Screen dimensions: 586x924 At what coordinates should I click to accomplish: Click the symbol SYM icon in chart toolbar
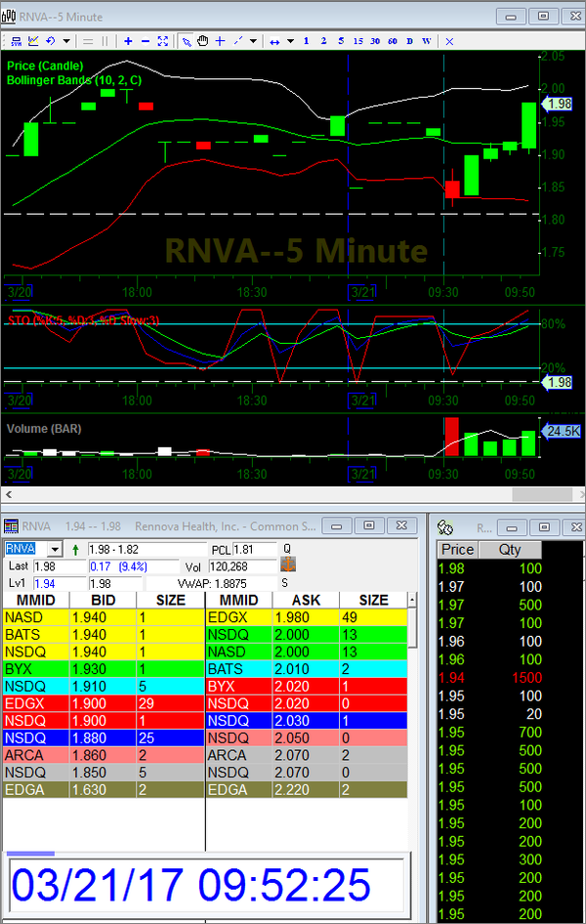tap(16, 41)
